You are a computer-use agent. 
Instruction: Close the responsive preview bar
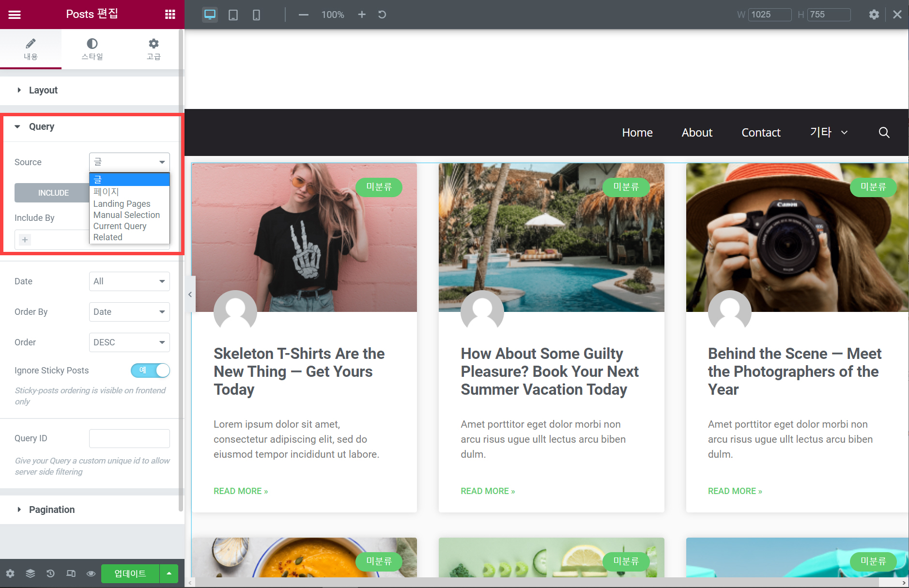coord(897,15)
